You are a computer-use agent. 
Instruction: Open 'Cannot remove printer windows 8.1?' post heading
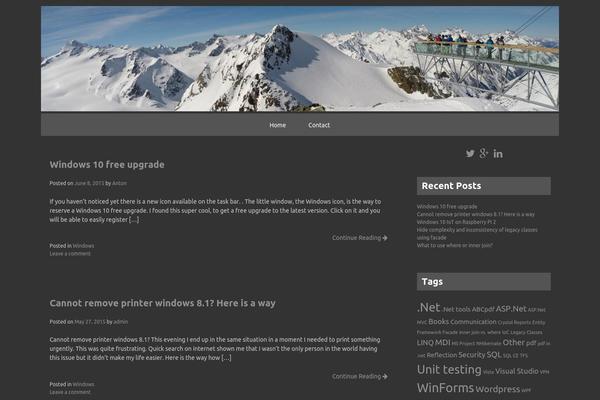point(162,303)
